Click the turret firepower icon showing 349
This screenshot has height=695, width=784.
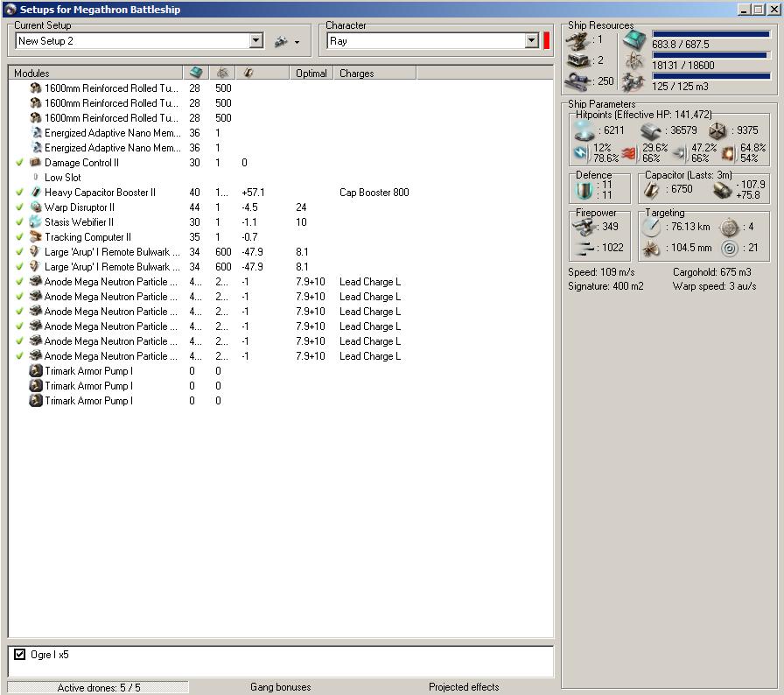[583, 228]
